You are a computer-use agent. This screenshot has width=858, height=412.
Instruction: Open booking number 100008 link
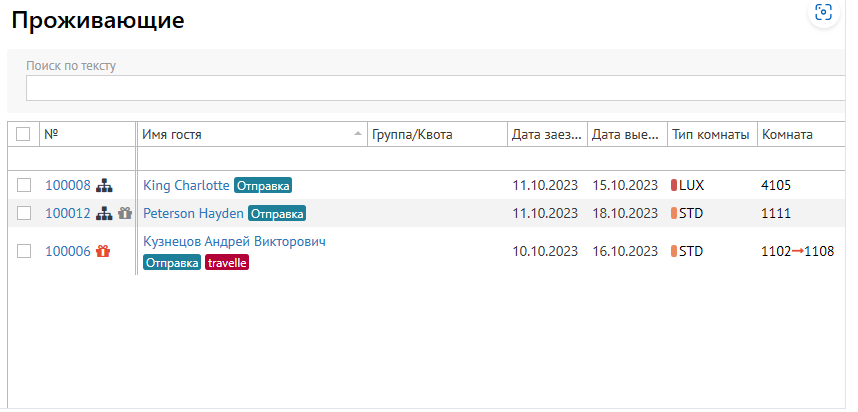point(68,185)
